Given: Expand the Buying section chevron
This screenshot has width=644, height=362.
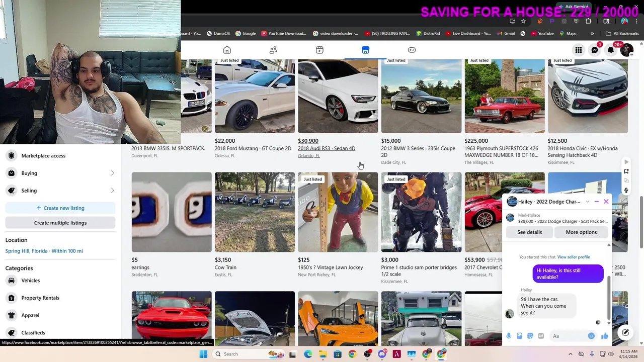Looking at the screenshot, I should [112, 173].
